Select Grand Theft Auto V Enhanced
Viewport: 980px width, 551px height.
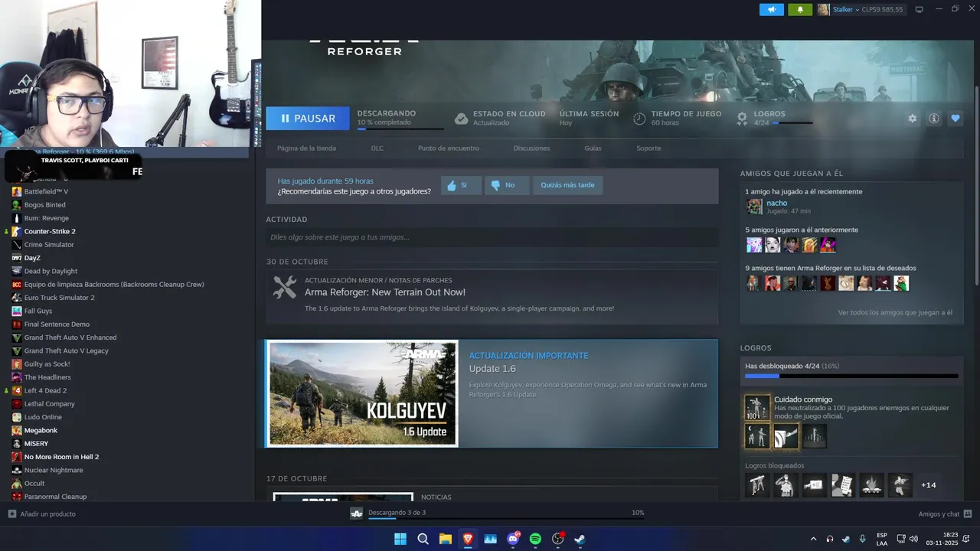[x=70, y=337]
